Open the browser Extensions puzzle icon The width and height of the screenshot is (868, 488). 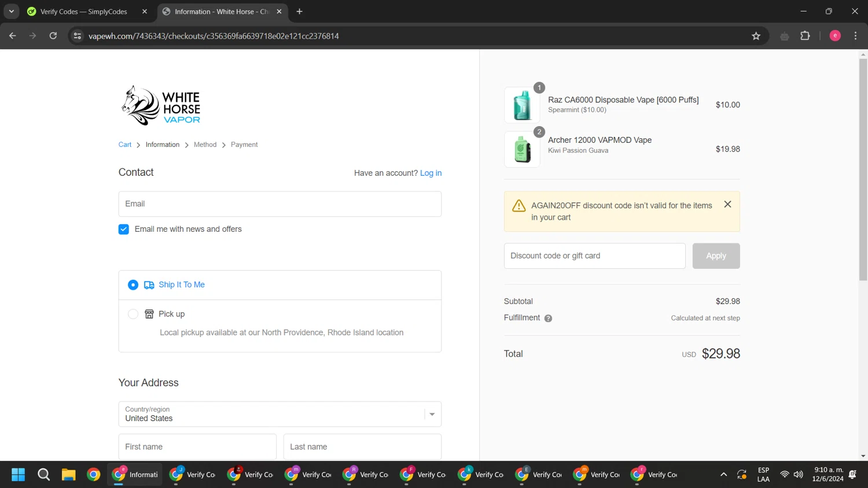click(805, 36)
